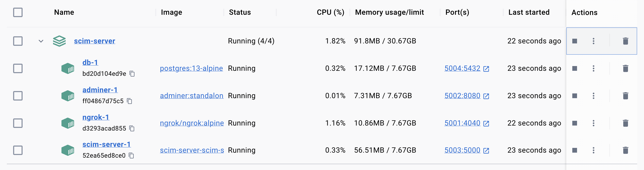Select the checkbox for ngrok-1
Viewport: 644px width, 170px height.
[18, 123]
